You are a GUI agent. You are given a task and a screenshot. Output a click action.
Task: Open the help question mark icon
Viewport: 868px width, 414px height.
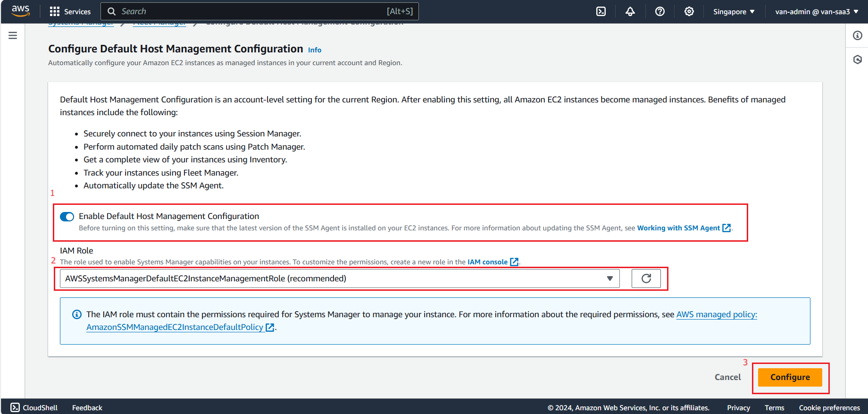(660, 11)
